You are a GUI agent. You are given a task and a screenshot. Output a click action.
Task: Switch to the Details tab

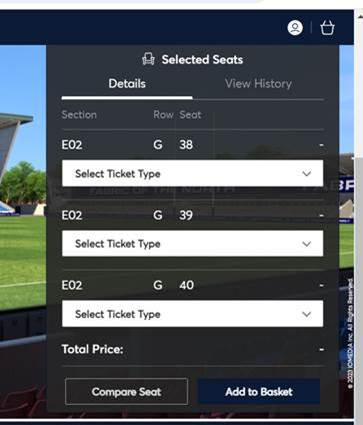127,84
